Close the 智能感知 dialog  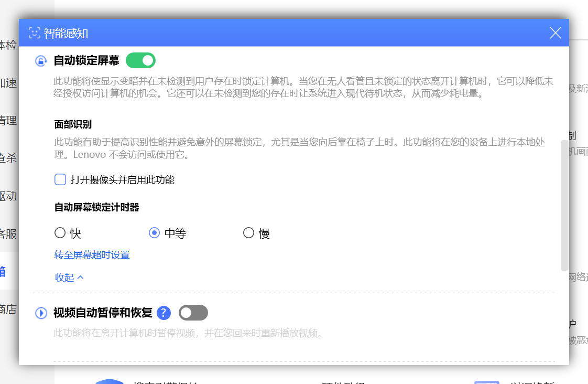click(x=556, y=33)
